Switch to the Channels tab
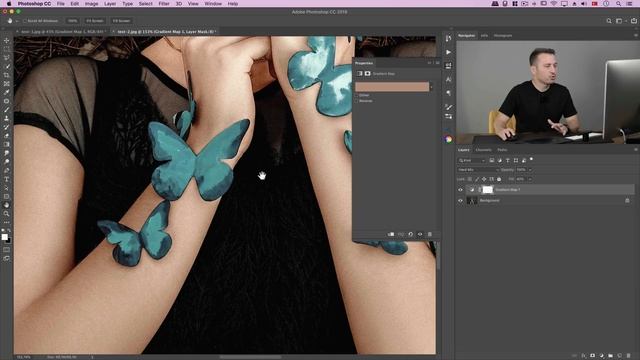This screenshot has height=360, width=640. [483, 150]
